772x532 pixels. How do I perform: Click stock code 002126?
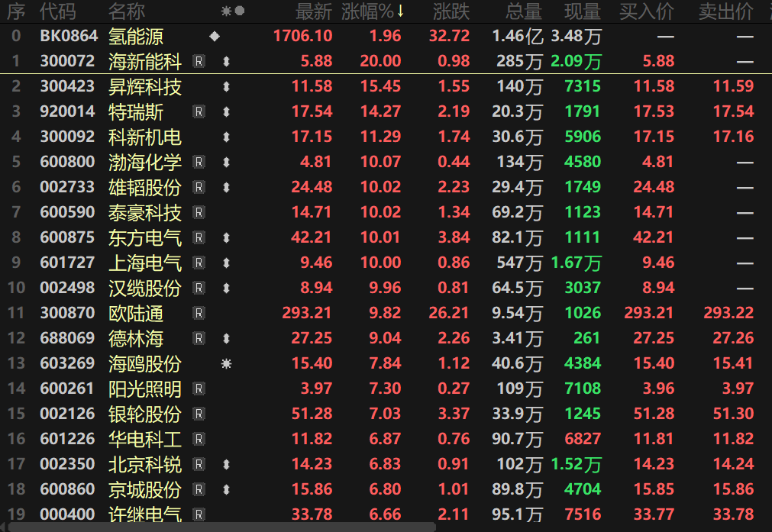point(67,414)
